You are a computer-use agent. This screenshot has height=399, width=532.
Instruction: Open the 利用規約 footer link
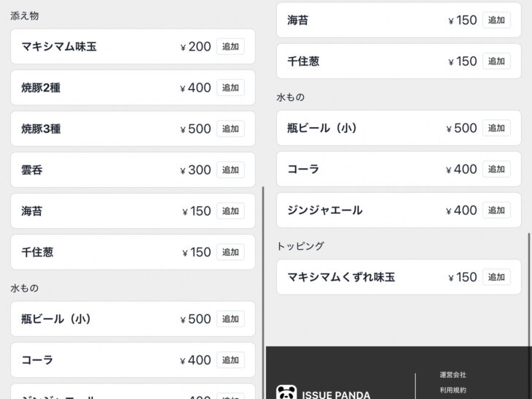(453, 390)
